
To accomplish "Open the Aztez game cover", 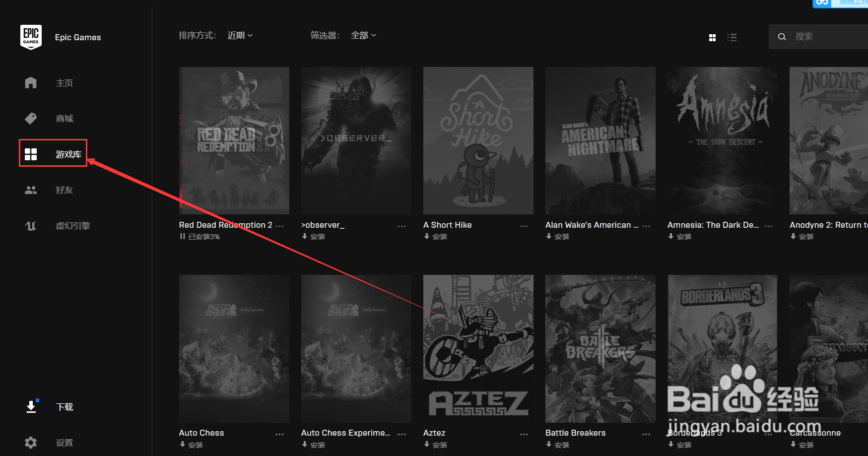I will [478, 349].
